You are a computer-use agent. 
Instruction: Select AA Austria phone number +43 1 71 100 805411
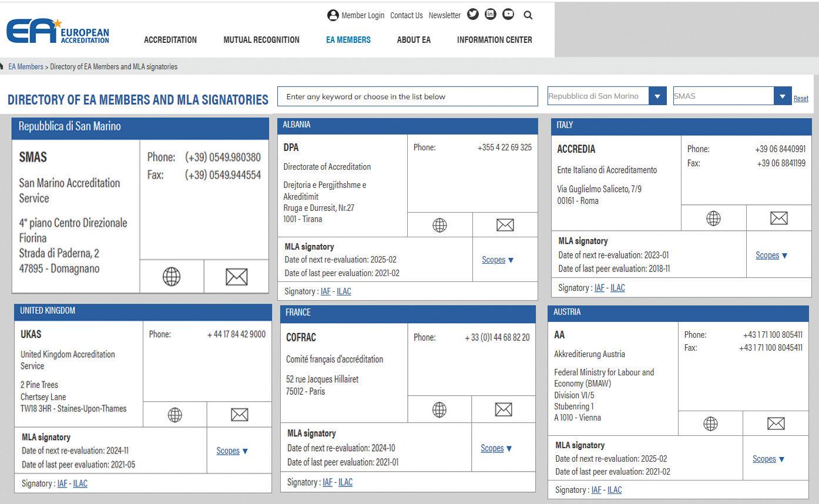point(773,335)
